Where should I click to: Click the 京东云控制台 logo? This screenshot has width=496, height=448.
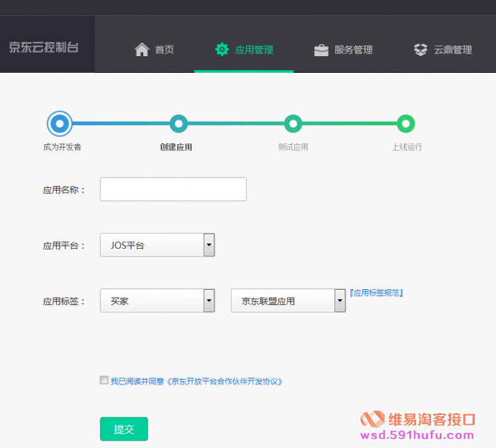coord(44,47)
